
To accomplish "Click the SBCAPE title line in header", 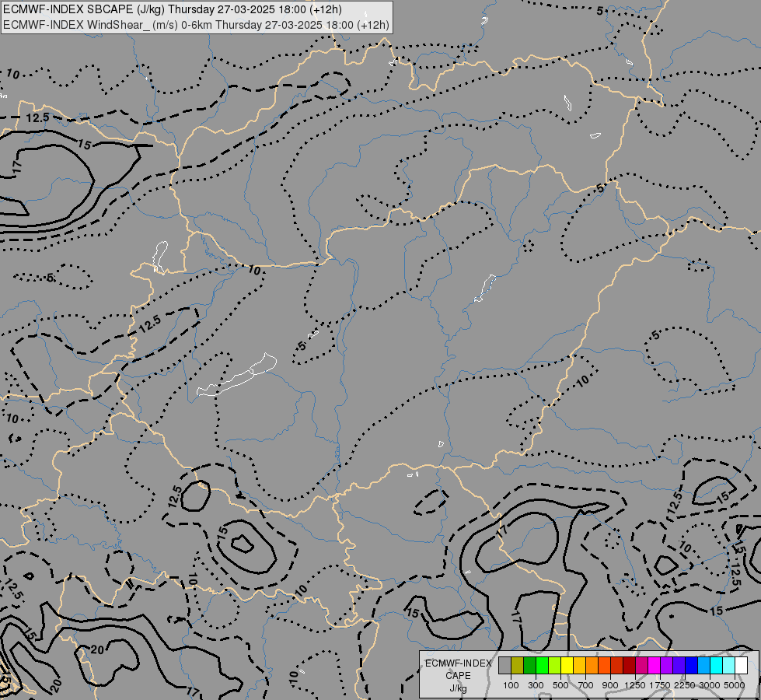I will (173, 9).
